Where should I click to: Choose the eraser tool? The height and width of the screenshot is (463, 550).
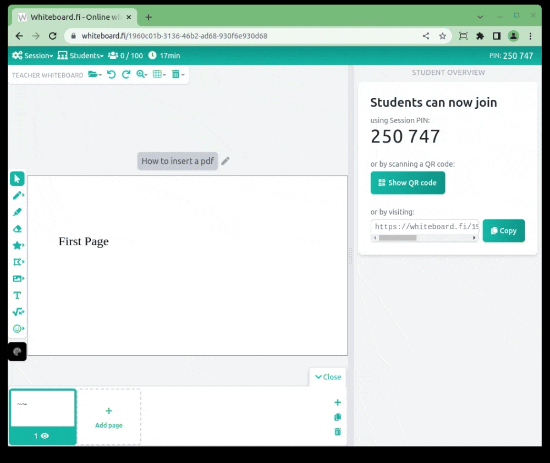17,229
